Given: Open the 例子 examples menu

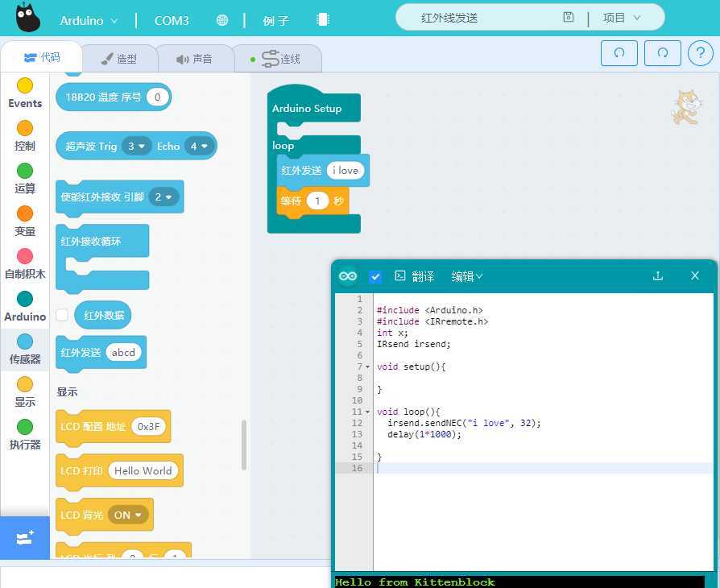Looking at the screenshot, I should click(276, 20).
